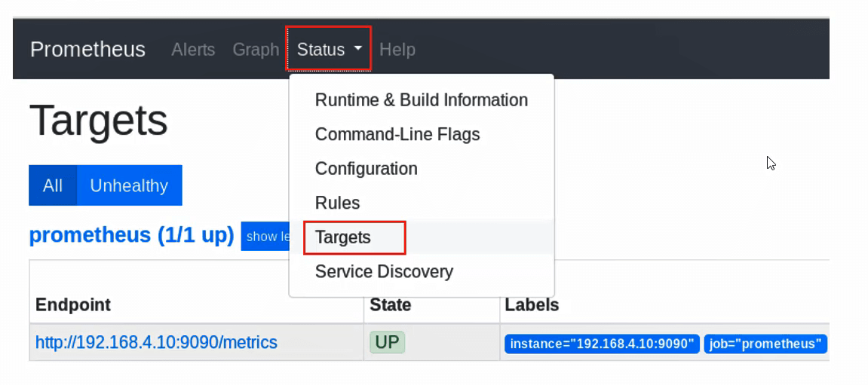Filter by Unhealthy targets
This screenshot has width=868, height=385.
129,185
